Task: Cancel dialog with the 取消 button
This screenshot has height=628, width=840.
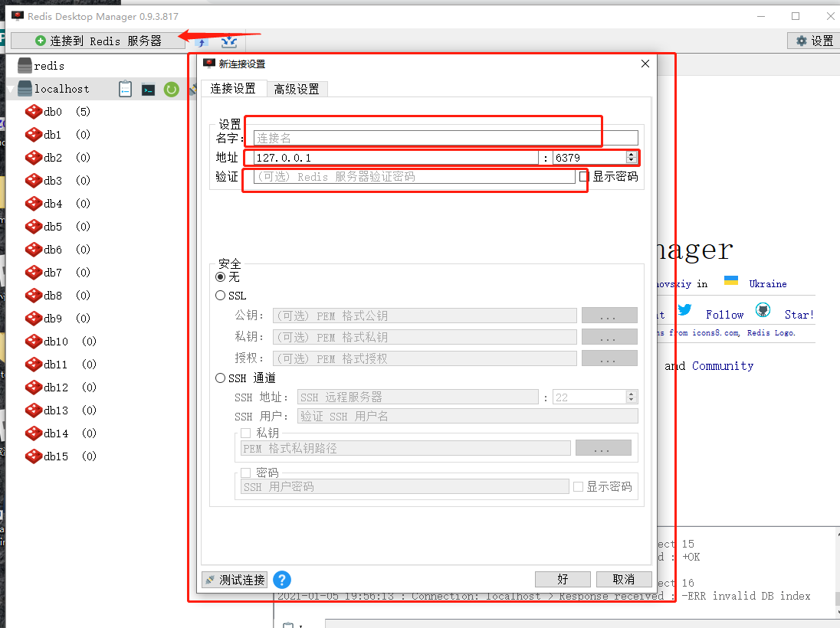Action: [624, 579]
